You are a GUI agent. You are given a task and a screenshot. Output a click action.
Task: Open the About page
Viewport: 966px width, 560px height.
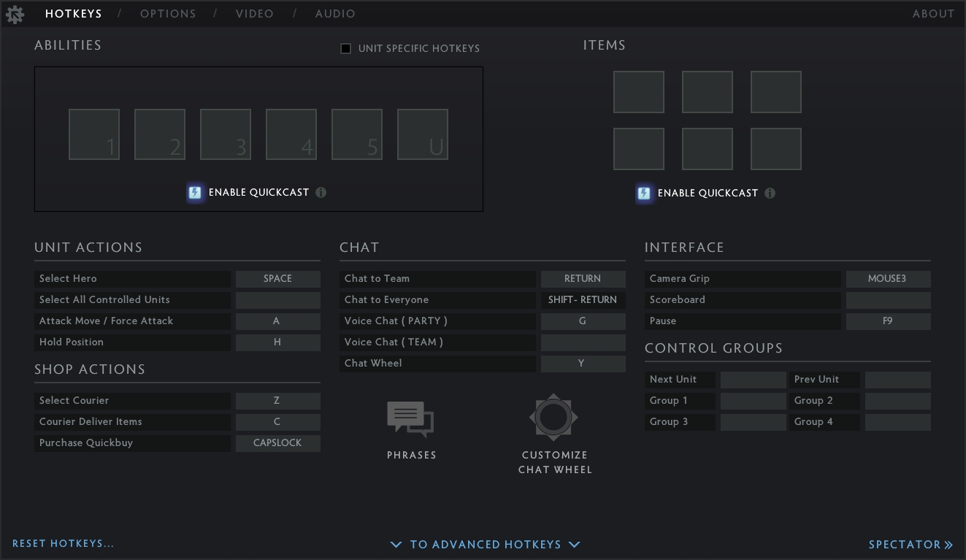click(x=933, y=14)
